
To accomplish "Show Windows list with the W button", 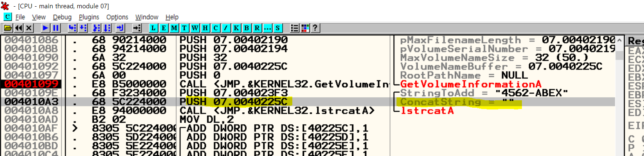I will tap(195, 28).
